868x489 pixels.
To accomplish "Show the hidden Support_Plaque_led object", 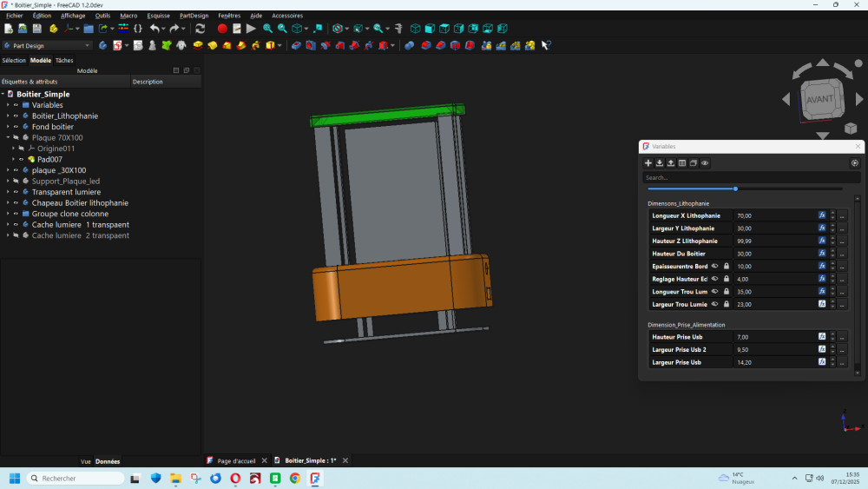I will (16, 182).
